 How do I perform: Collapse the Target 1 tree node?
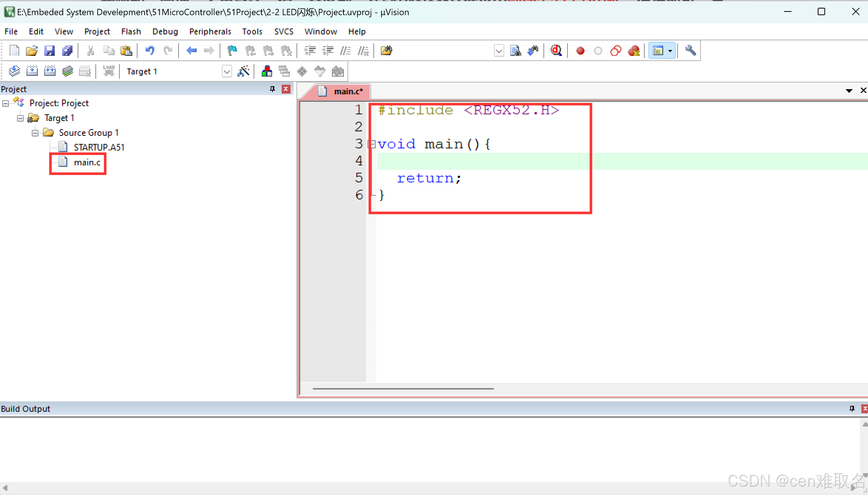[20, 118]
